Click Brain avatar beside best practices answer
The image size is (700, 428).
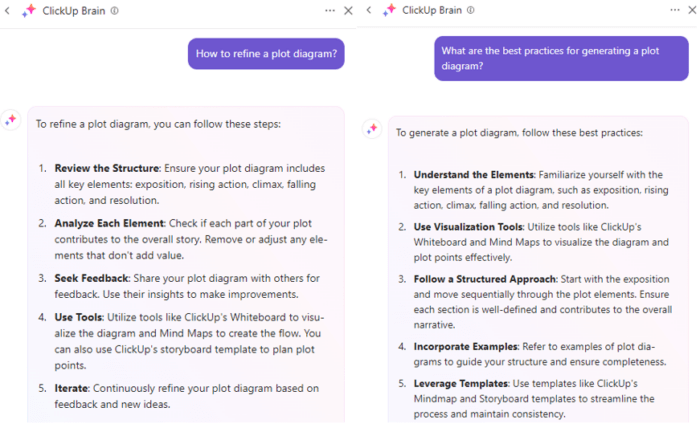371,129
